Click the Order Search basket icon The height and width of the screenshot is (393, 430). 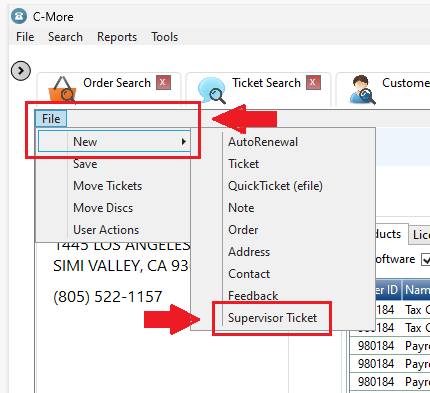[x=63, y=89]
